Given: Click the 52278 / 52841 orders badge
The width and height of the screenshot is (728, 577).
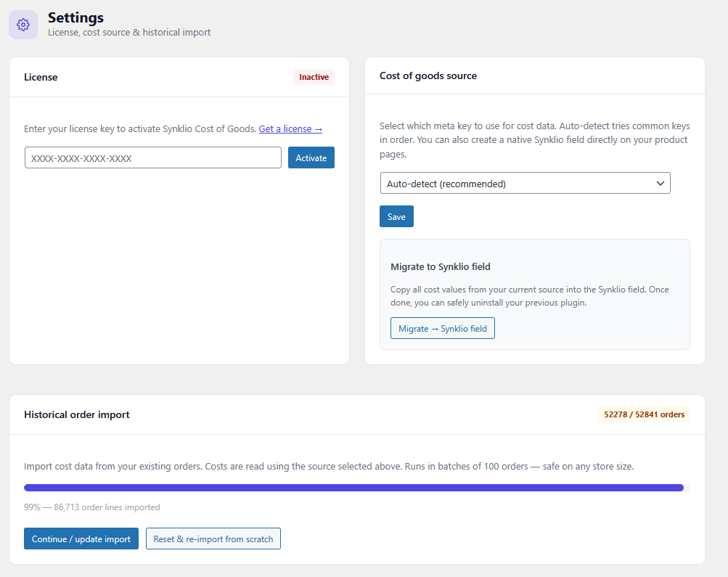Looking at the screenshot, I should pyautogui.click(x=644, y=415).
